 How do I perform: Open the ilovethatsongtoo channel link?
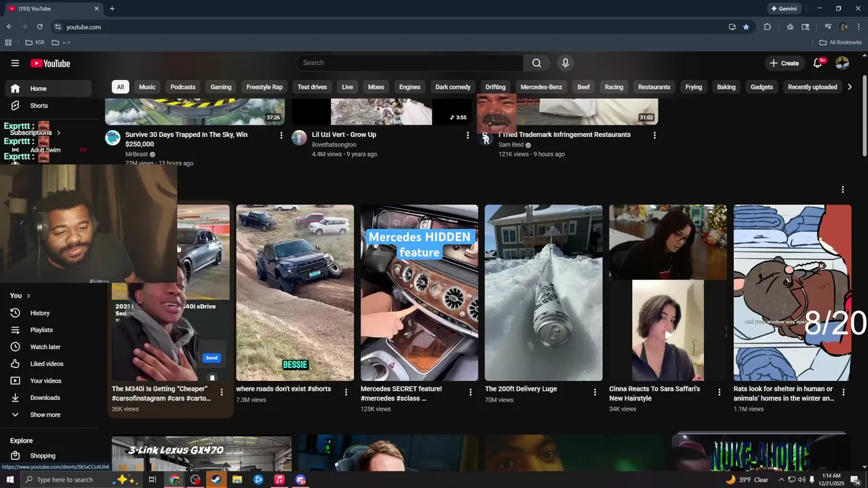pyautogui.click(x=334, y=145)
